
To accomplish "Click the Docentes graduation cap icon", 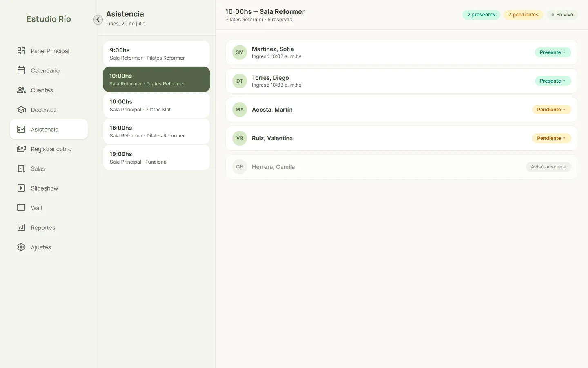I will pos(21,110).
